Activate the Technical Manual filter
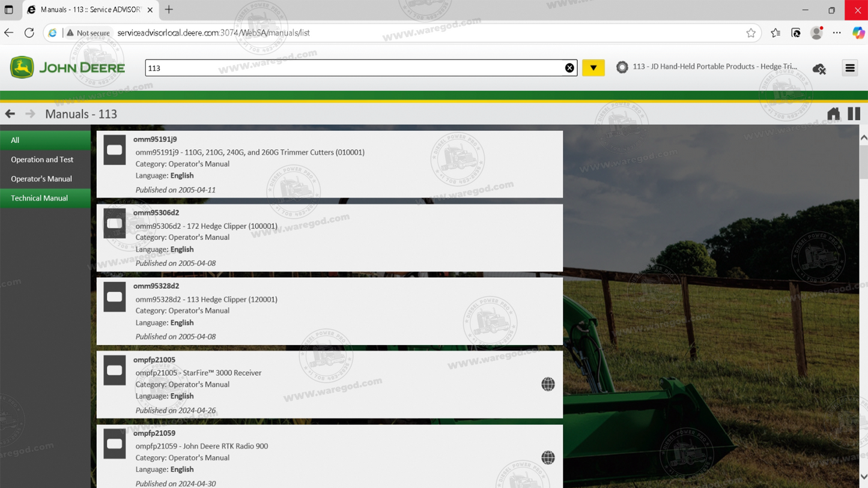 pos(39,198)
